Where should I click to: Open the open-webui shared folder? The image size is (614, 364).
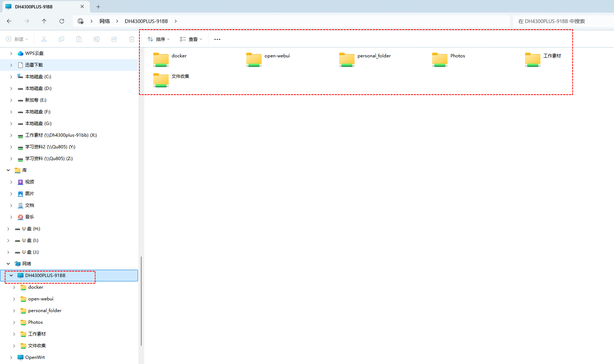point(254,60)
